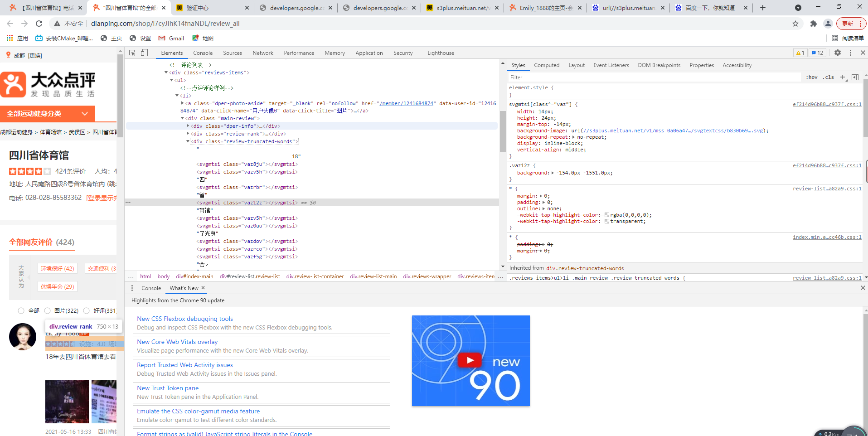
Task: Activate the inspect element picker icon
Action: click(x=132, y=53)
